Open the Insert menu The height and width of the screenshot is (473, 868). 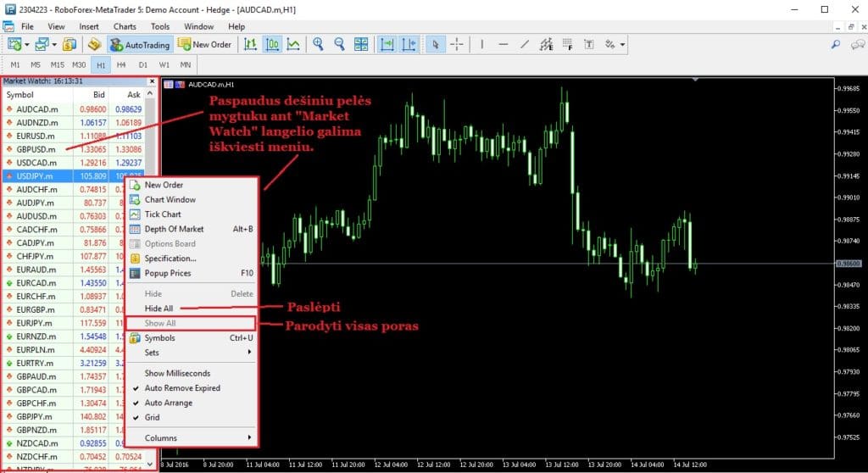(x=88, y=26)
